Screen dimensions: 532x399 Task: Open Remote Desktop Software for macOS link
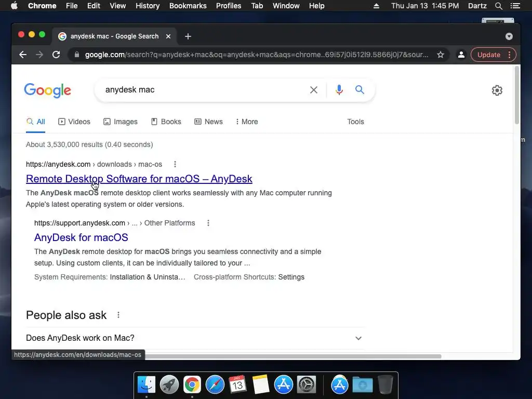click(139, 179)
